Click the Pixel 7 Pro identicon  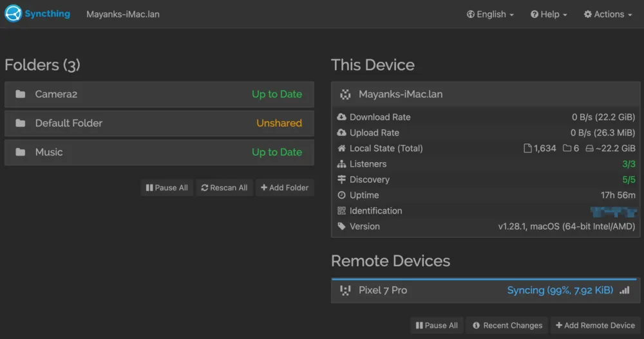click(345, 291)
